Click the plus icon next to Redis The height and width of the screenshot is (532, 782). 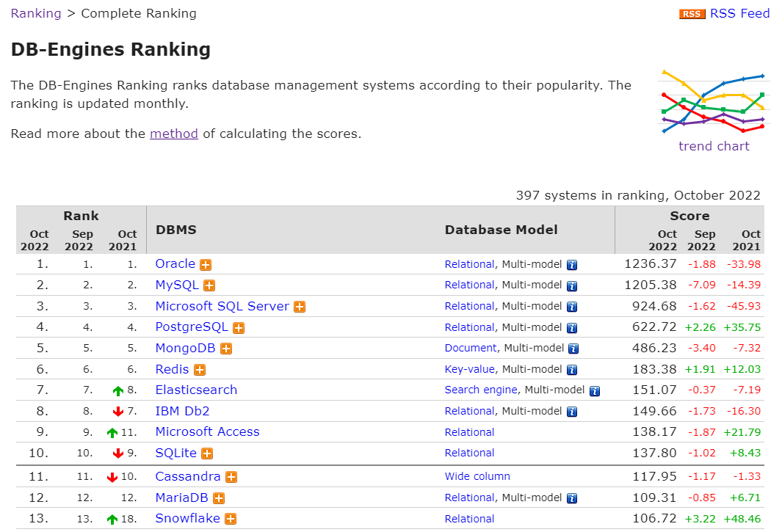click(200, 370)
